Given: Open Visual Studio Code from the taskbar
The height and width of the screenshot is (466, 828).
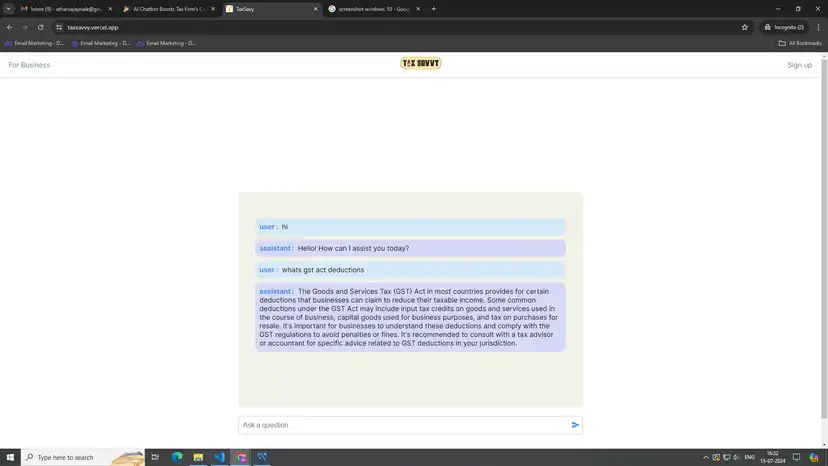Looking at the screenshot, I should tap(219, 457).
